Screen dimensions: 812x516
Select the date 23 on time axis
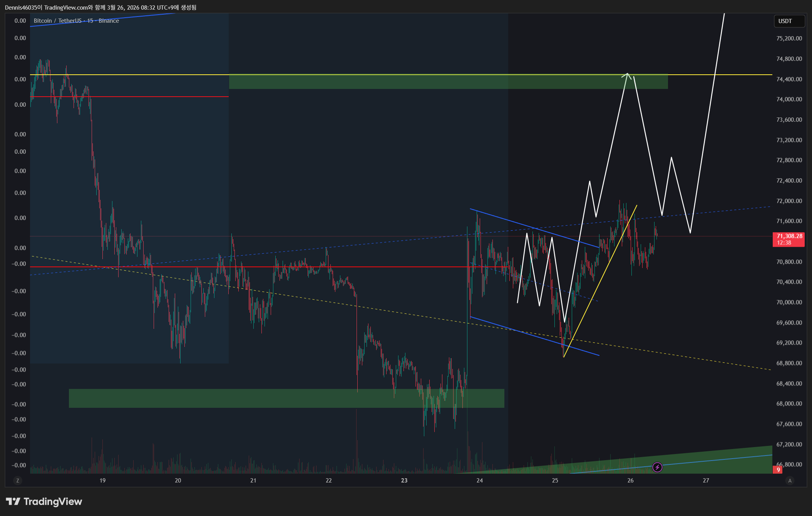[x=404, y=481]
